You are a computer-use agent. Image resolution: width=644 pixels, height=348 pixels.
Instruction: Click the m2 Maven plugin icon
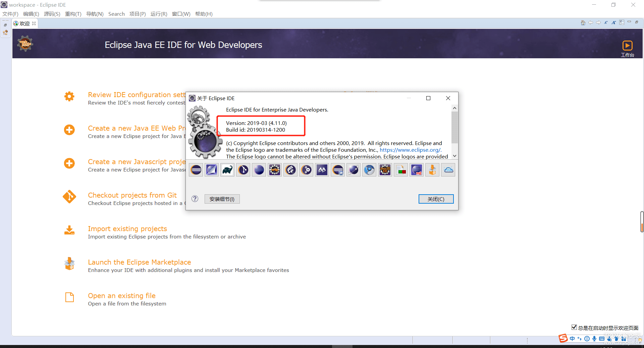click(x=417, y=170)
